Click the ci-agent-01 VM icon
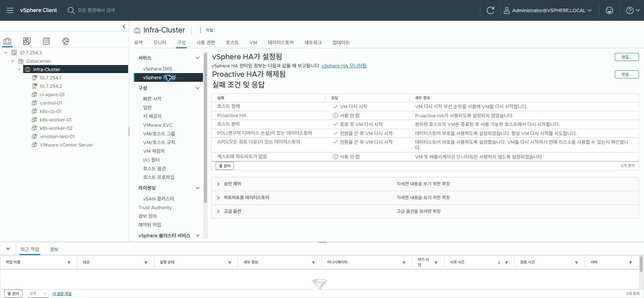The width and height of the screenshot is (644, 298). click(x=34, y=95)
